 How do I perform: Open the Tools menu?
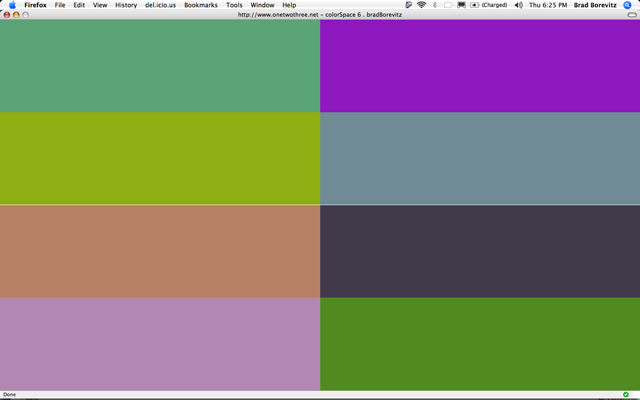pyautogui.click(x=234, y=5)
